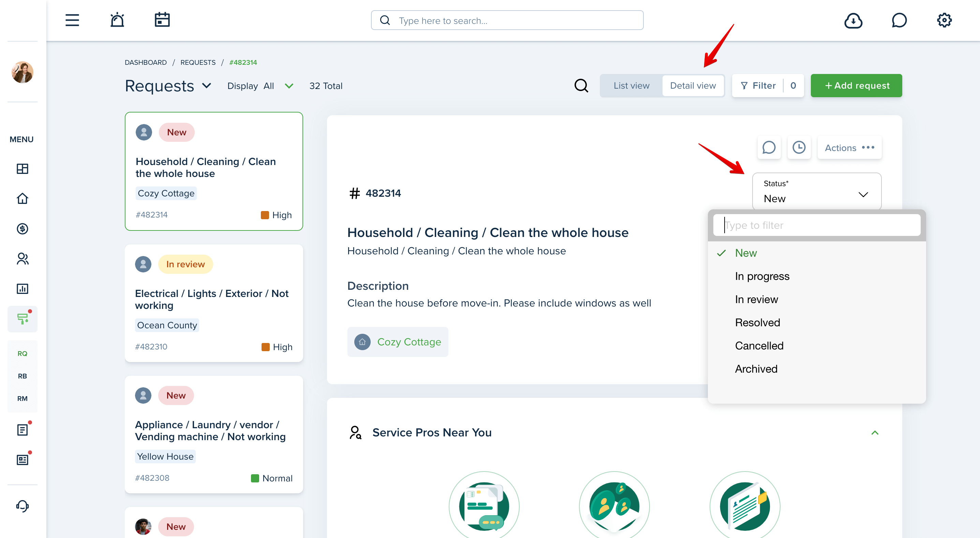Choose In progress status option
The height and width of the screenshot is (538, 980).
816,276
